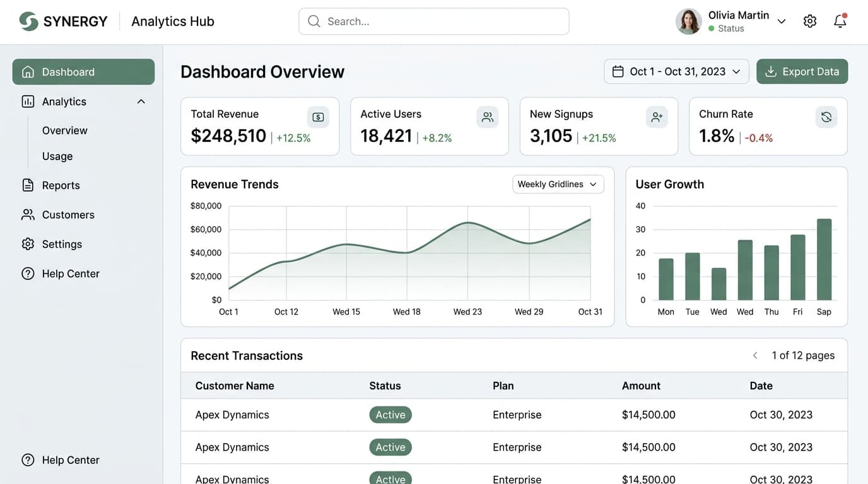This screenshot has height=484, width=868.
Task: Click the Export Data button
Action: pyautogui.click(x=802, y=72)
